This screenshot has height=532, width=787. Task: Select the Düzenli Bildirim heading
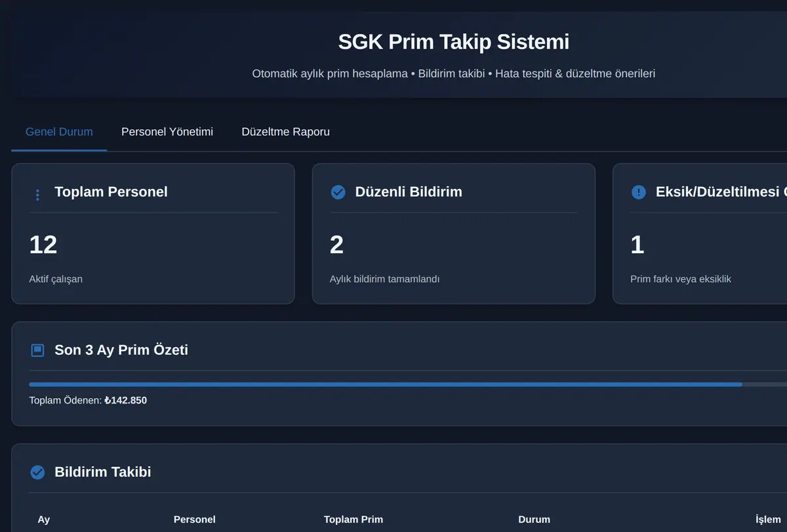(x=409, y=192)
